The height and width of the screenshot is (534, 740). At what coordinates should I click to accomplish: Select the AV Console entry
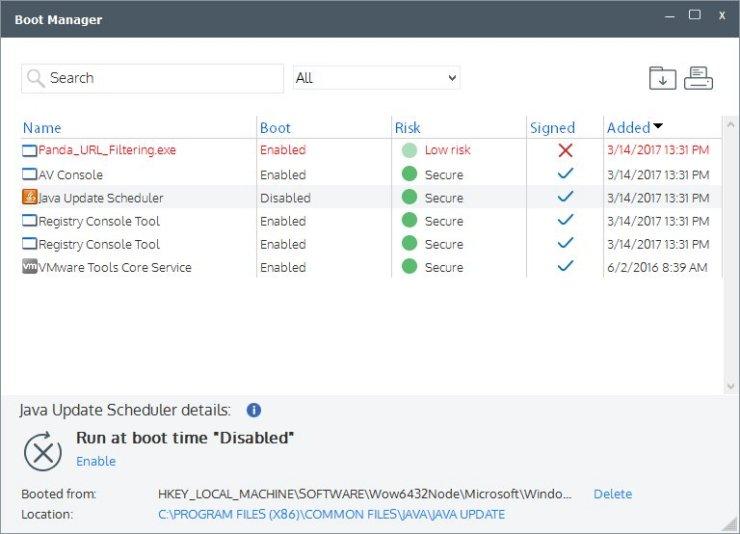coord(70,175)
